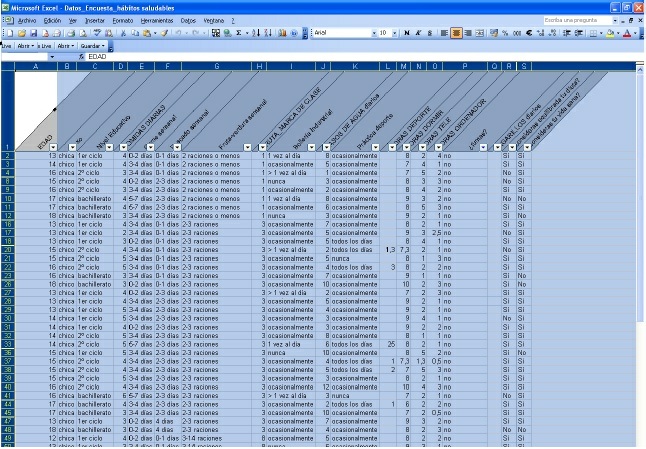
Task: Click the AutoSum sigma icon
Action: pos(239,33)
